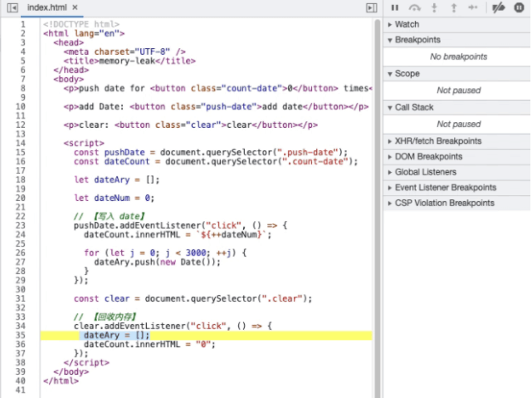
Task: Click 'pushDate.addEventListener' code line
Action: point(180,225)
